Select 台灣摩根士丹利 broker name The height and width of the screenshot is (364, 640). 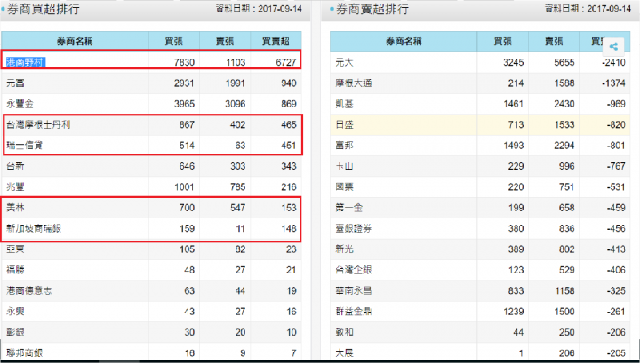click(38, 124)
